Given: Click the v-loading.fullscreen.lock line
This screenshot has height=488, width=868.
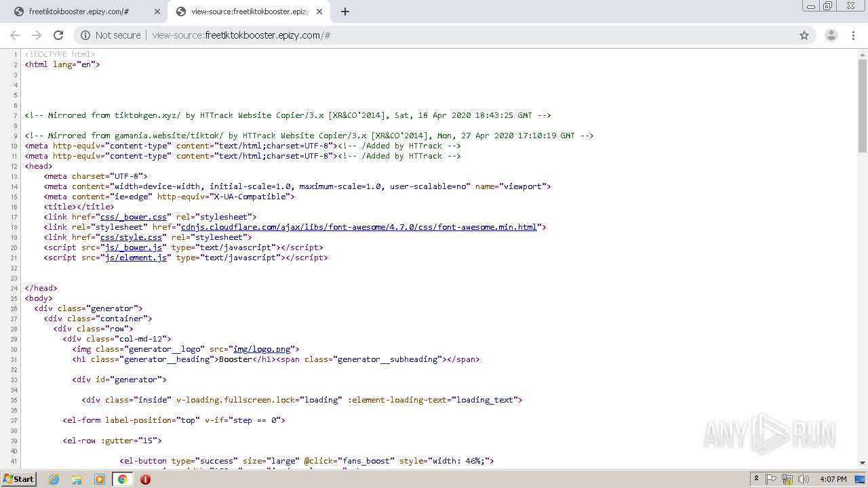Looking at the screenshot, I should click(x=302, y=400).
